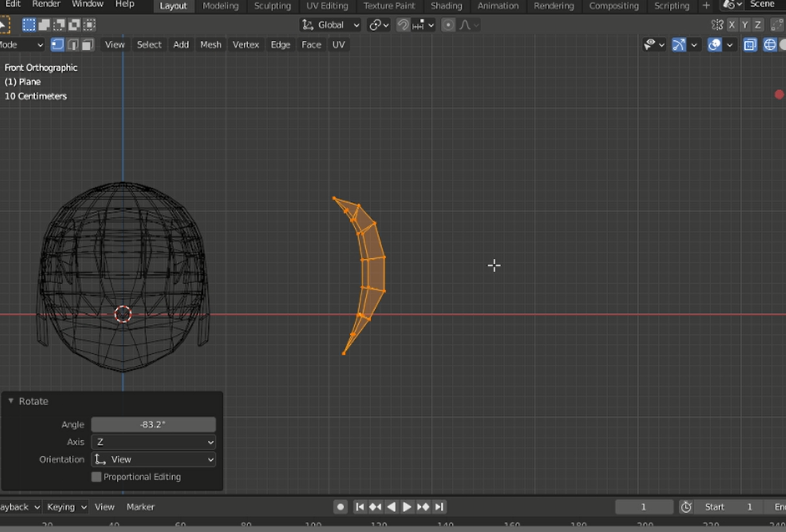
Task: Click the Angle value field showing -83.2°
Action: click(154, 424)
